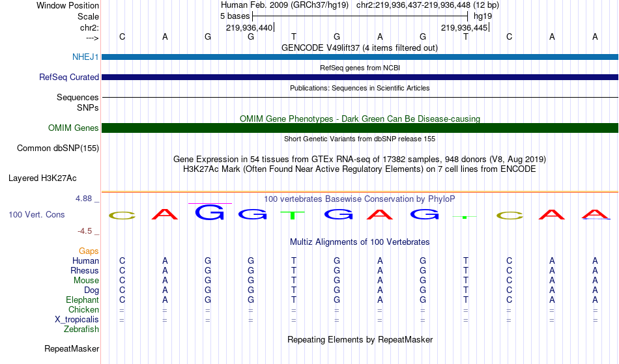Click the Window Position label
The width and height of the screenshot is (619, 364).
point(68,5)
